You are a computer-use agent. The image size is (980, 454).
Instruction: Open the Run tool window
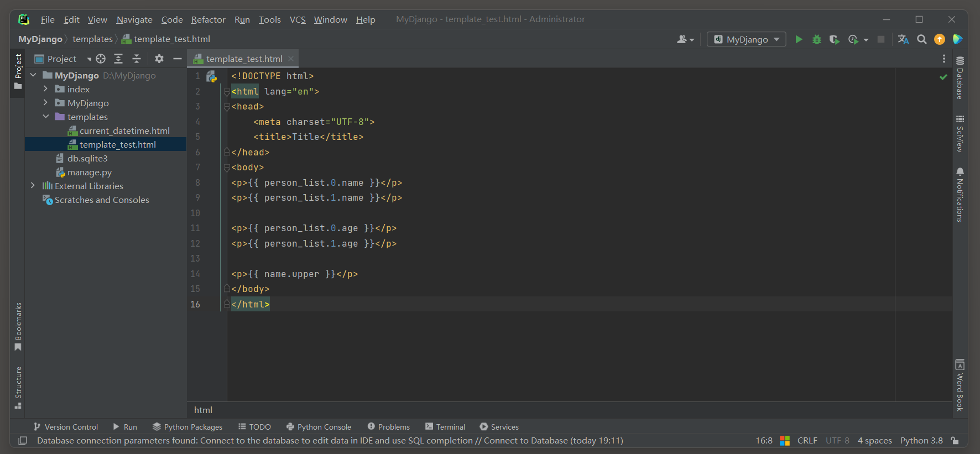(125, 427)
